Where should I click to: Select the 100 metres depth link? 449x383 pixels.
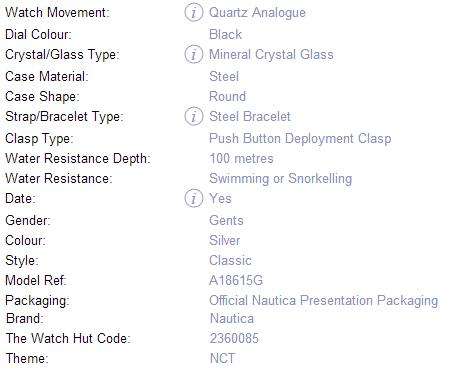coord(241,158)
